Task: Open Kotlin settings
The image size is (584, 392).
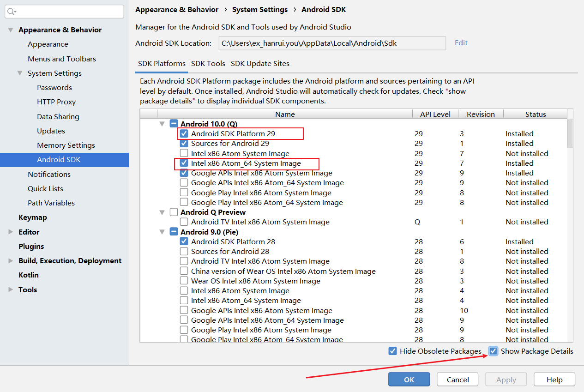Action: [29, 275]
